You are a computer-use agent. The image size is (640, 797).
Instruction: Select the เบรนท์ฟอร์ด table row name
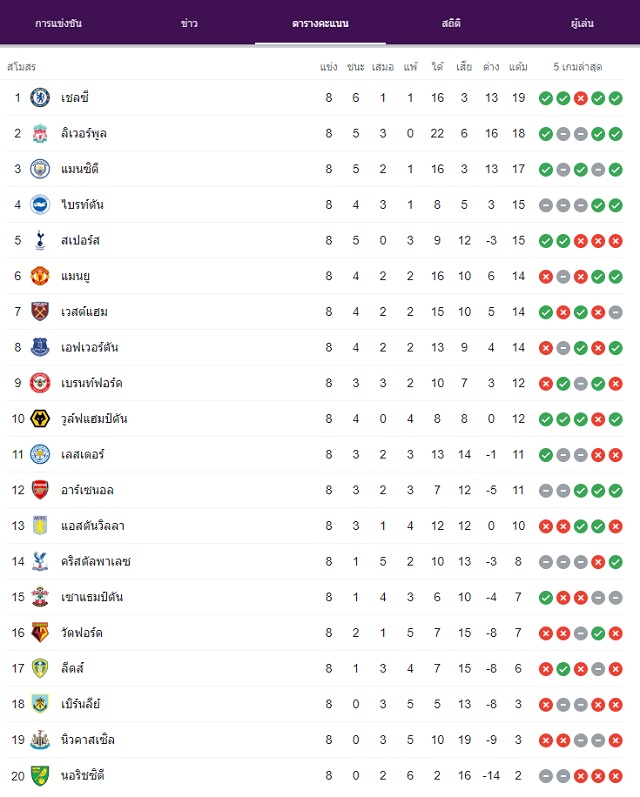[92, 383]
